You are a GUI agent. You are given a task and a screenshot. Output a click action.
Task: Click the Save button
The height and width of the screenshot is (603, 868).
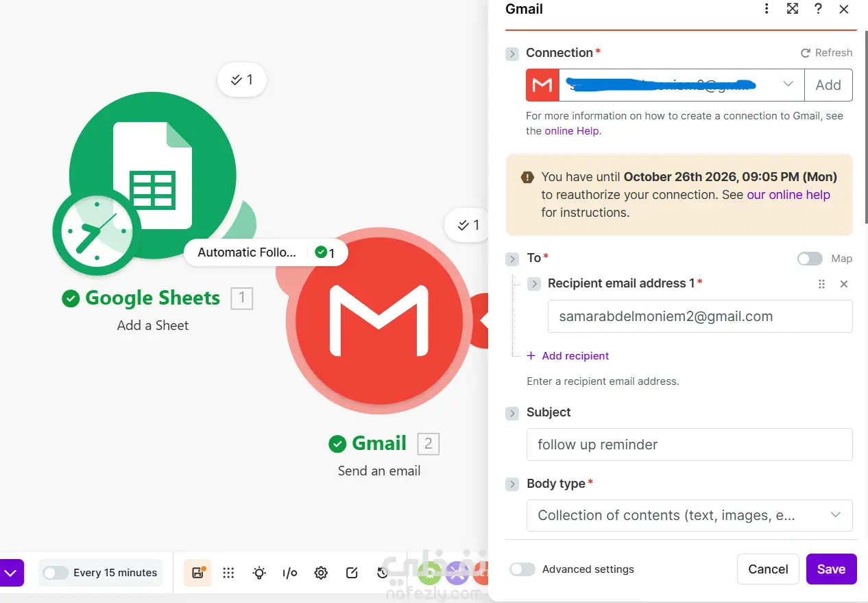(832, 569)
